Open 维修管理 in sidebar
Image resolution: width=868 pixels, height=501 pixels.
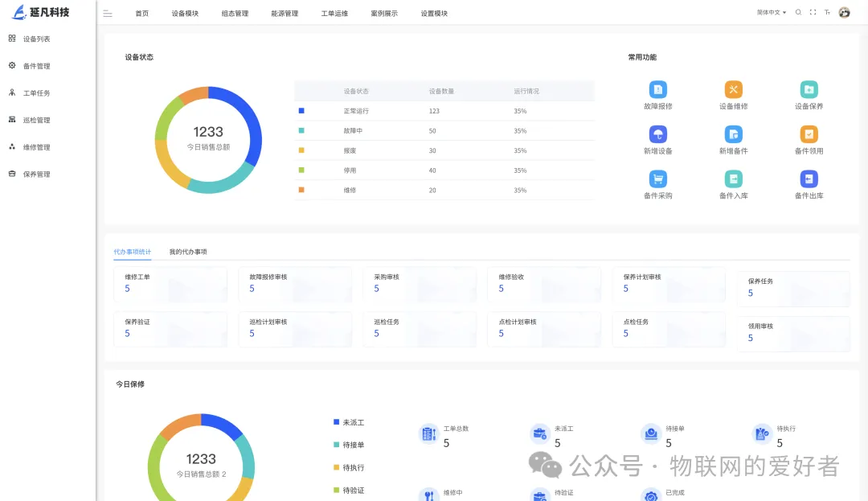(36, 147)
